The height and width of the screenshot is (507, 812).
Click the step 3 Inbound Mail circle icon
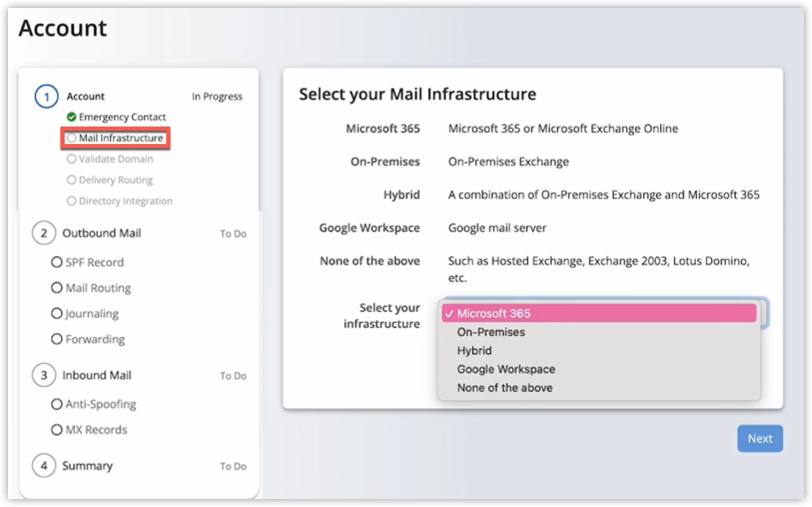coord(45,375)
